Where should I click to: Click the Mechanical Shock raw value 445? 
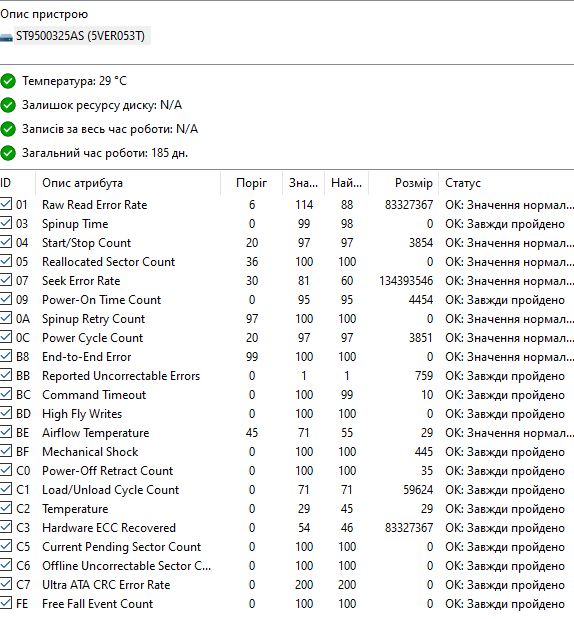click(424, 452)
